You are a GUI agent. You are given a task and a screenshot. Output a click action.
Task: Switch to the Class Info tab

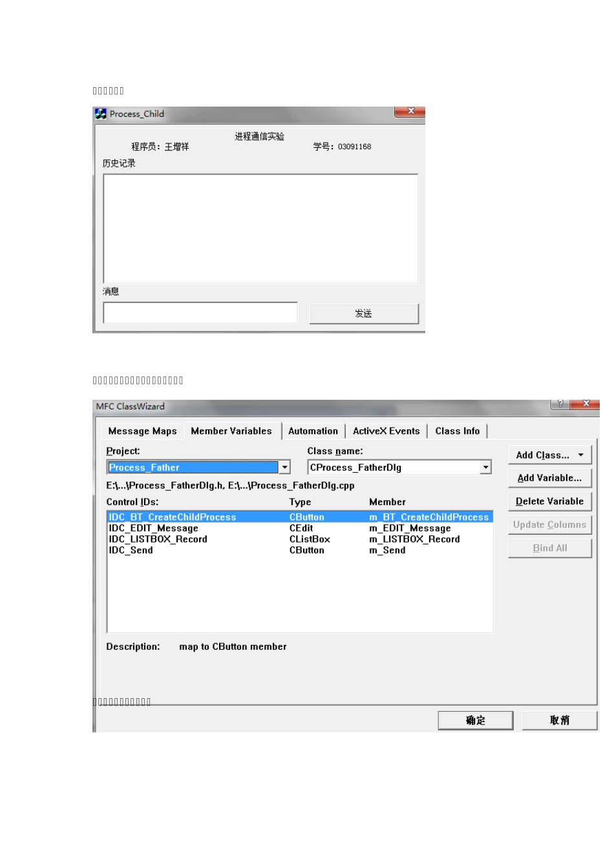[x=458, y=431]
